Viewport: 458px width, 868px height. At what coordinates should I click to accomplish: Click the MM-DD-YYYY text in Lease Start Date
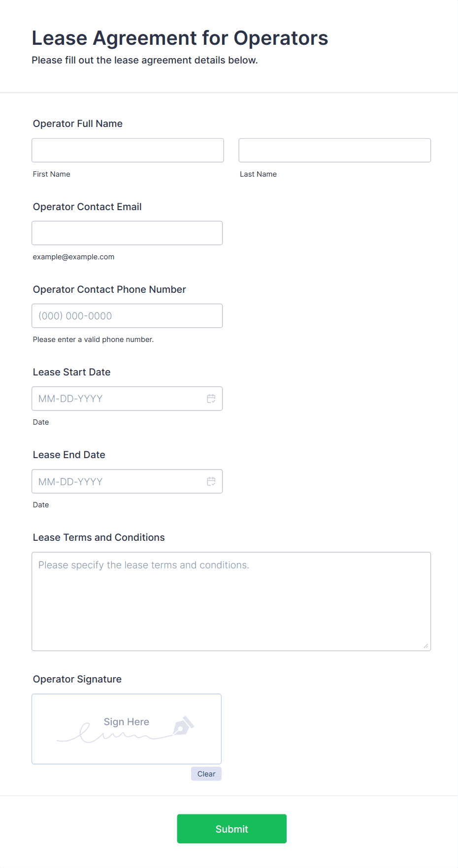click(70, 399)
